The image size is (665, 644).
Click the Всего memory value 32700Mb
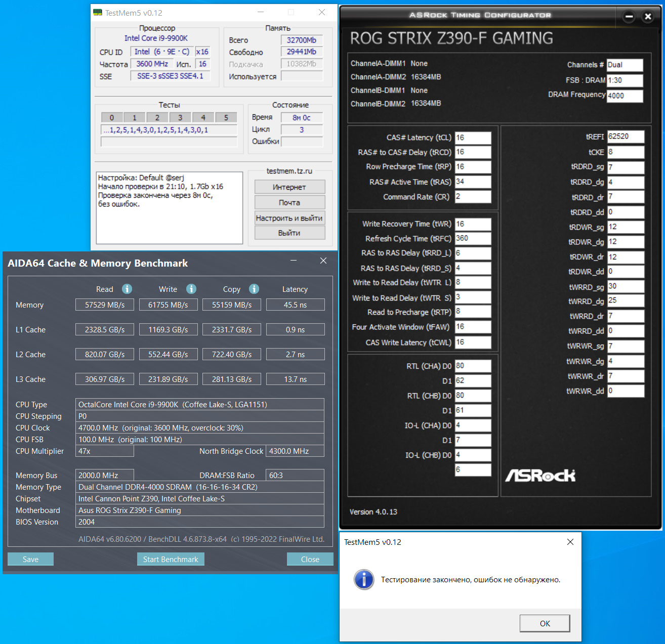point(302,40)
